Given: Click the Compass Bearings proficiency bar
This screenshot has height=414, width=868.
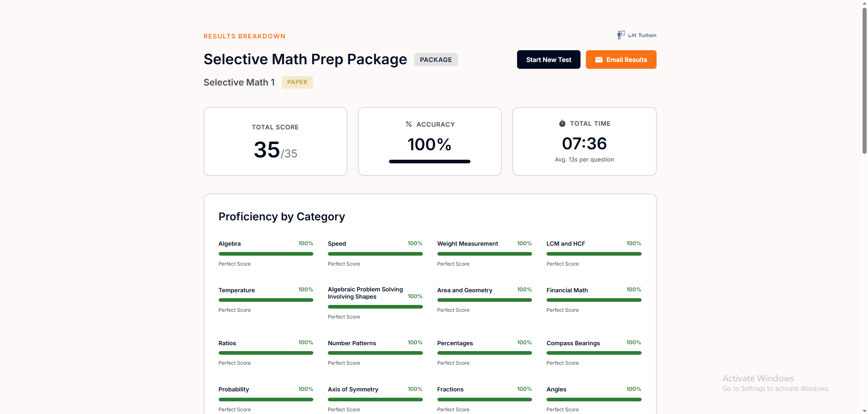Looking at the screenshot, I should (x=594, y=353).
